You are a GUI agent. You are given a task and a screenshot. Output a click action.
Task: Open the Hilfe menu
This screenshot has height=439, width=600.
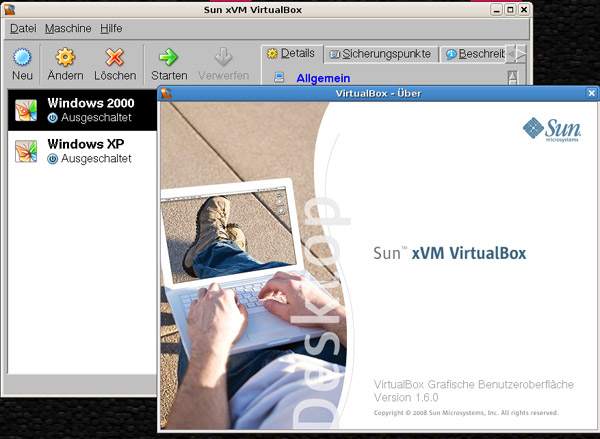111,29
